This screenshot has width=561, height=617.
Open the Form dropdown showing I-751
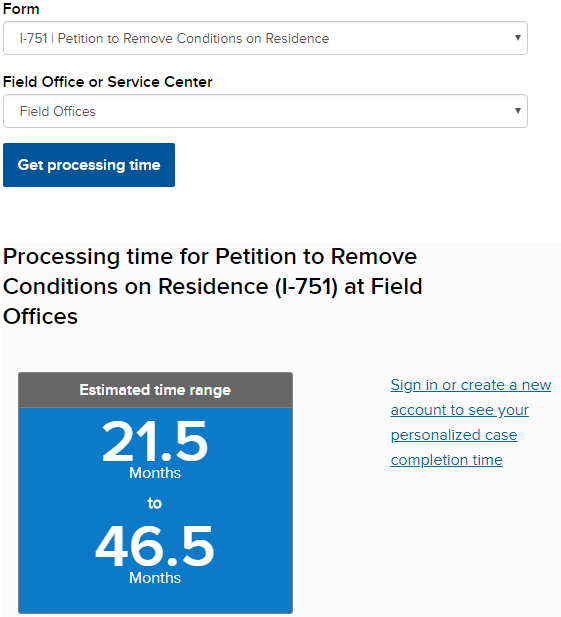(x=265, y=38)
